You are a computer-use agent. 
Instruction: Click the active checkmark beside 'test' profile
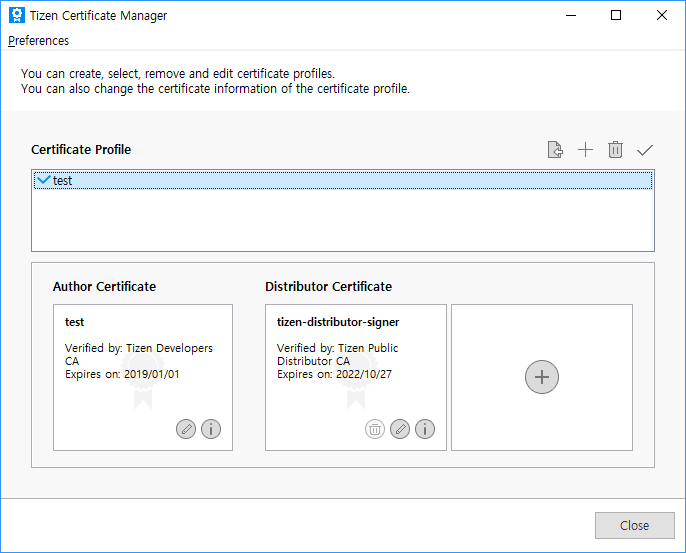(43, 180)
